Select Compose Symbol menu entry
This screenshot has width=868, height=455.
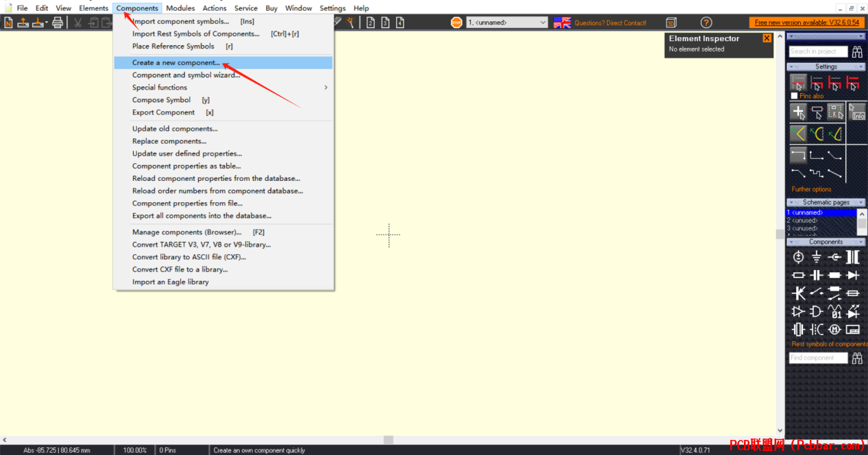pos(224,100)
